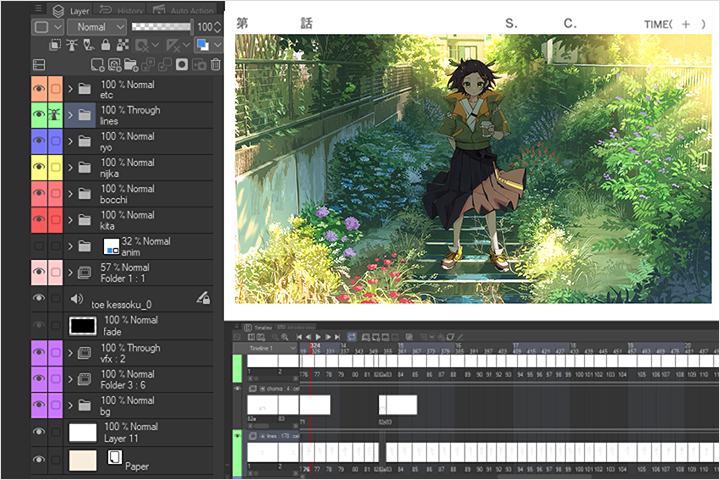Hide the Paper layer

[39, 459]
